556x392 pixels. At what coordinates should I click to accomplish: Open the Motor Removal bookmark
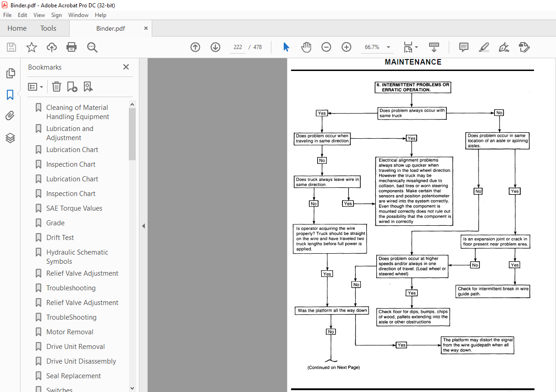point(70,332)
